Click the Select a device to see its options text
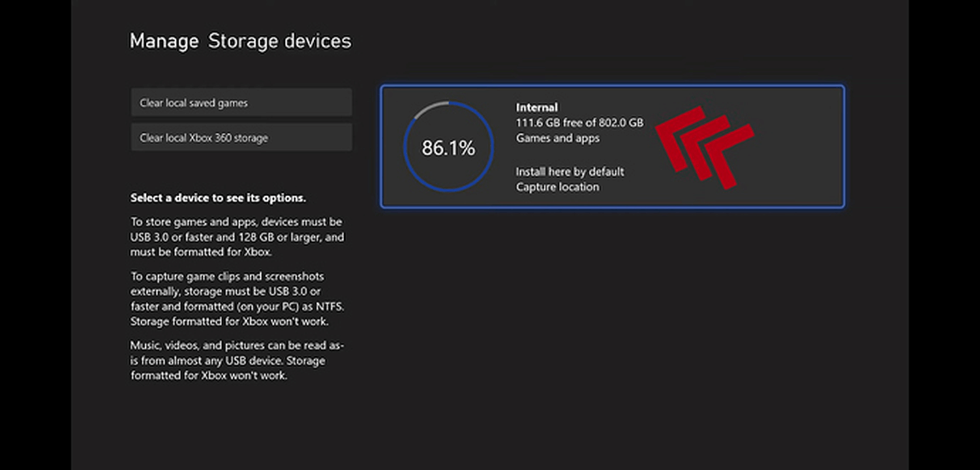The height and width of the screenshot is (470, 980). pos(218,198)
